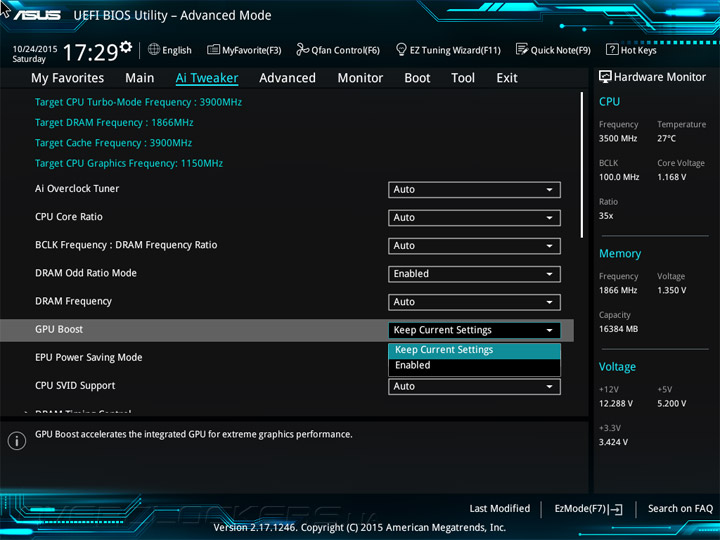Open the CPU SVID Support dropdown
Screen dimensions: 720x540
474,387
